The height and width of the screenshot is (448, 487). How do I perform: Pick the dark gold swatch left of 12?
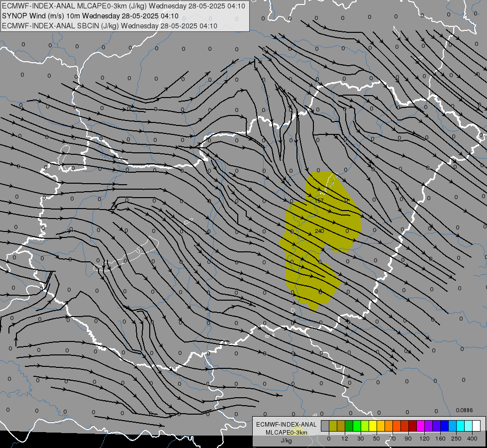[x=341, y=426]
